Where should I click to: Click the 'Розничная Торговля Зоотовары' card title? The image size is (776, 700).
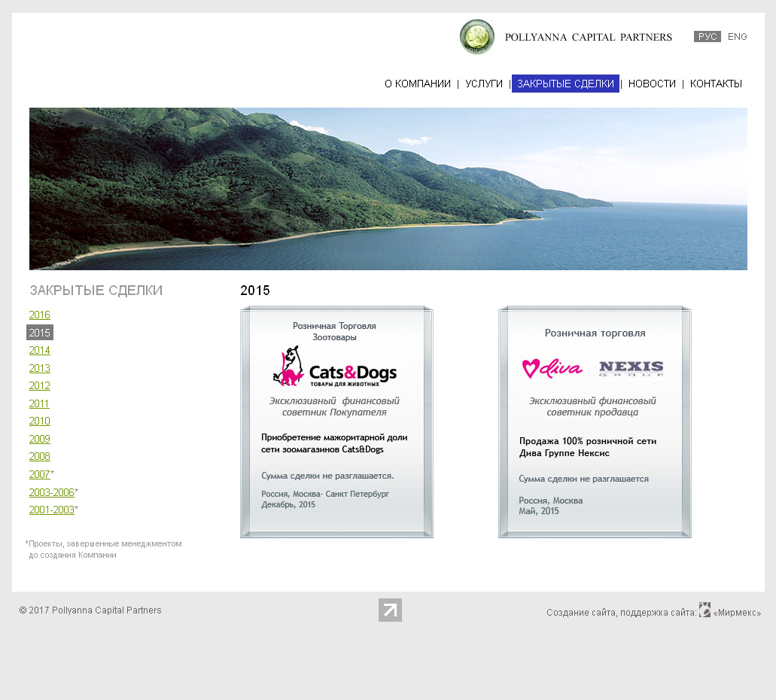[334, 332]
